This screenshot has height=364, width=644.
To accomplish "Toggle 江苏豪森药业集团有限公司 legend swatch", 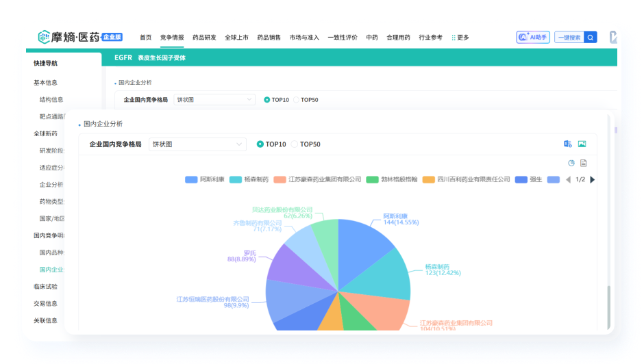I will coord(280,179).
